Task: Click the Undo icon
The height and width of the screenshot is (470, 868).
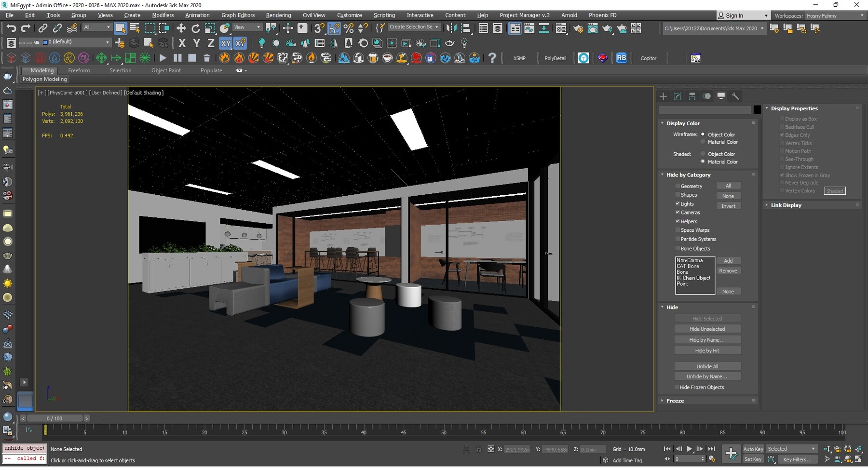Action: [12, 28]
